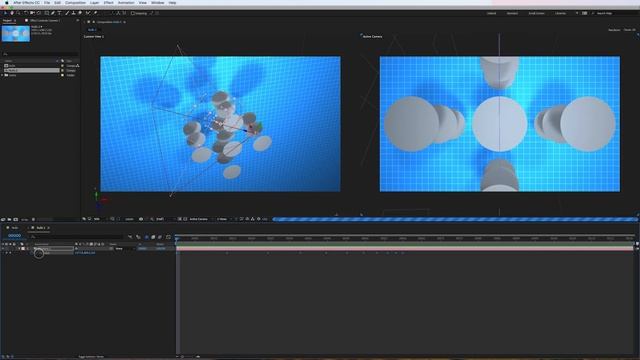Click Toggle Switches / Modes button
The image size is (640, 360).
coord(91,357)
